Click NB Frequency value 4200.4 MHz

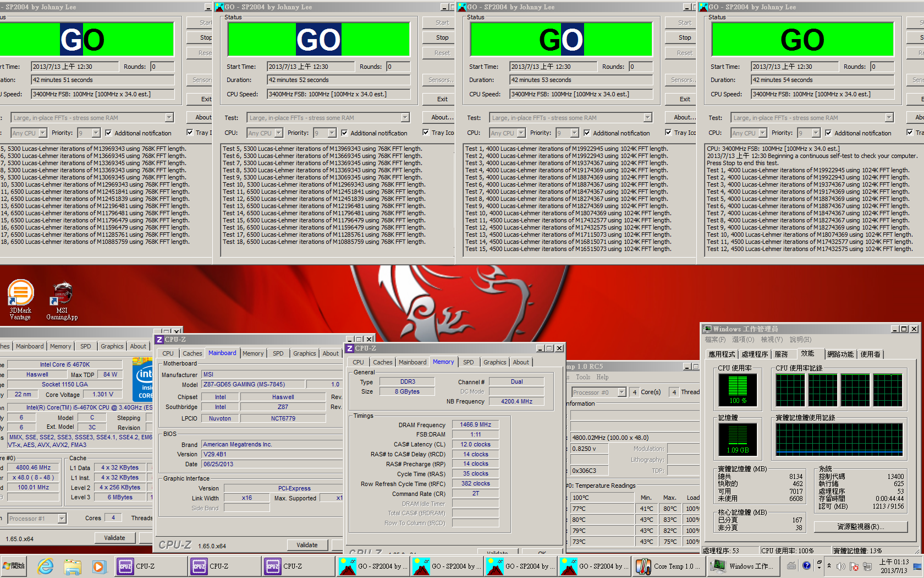pos(516,401)
